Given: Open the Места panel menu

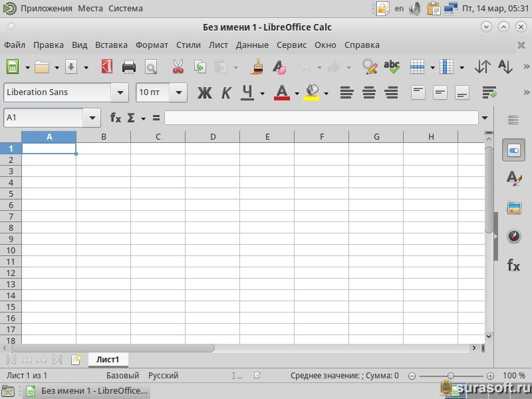Looking at the screenshot, I should 90,8.
